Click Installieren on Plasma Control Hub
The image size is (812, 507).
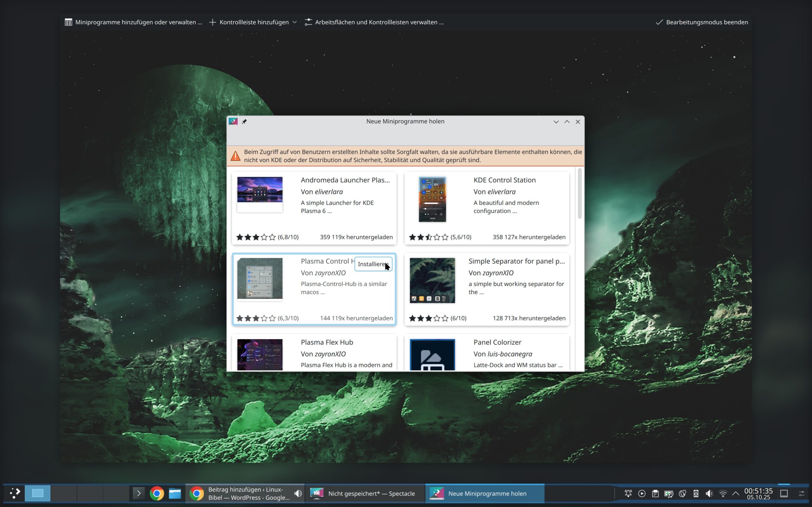[373, 264]
